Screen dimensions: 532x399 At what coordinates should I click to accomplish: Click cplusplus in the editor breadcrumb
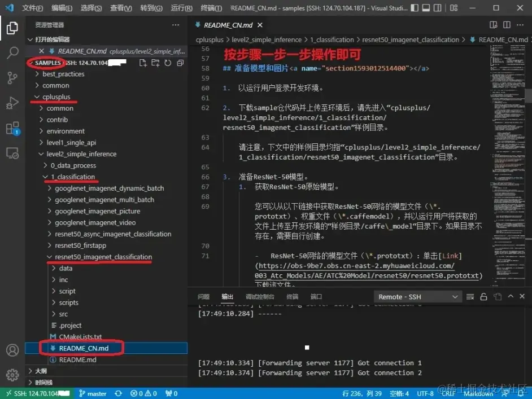(x=210, y=40)
